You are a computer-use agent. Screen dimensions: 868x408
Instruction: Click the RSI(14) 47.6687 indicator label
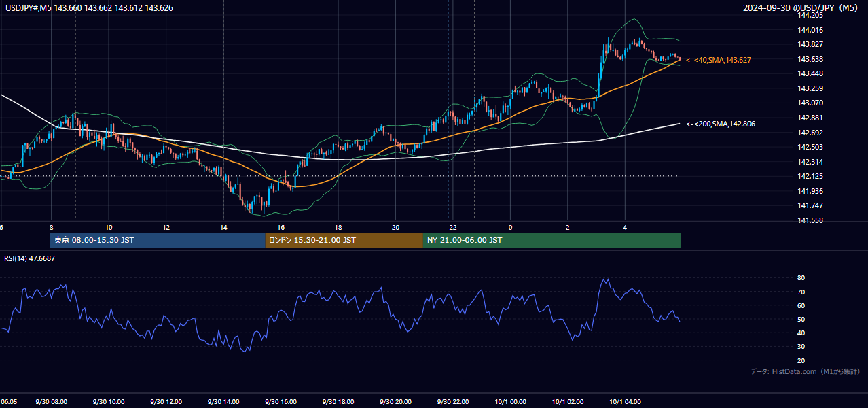[30, 258]
